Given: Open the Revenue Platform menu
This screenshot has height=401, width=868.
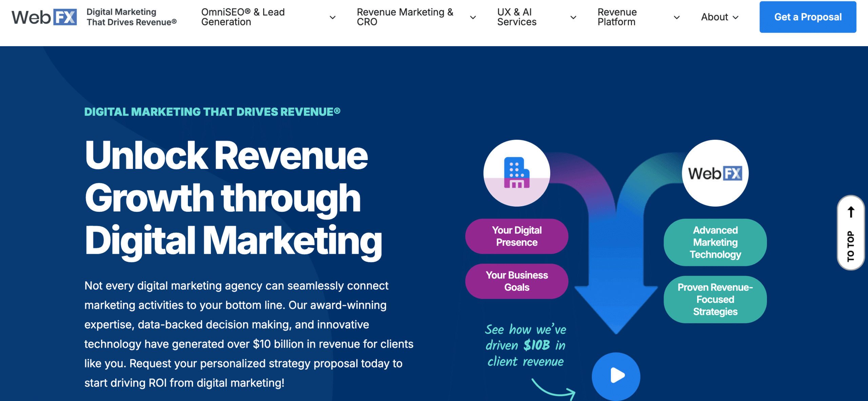Looking at the screenshot, I should point(617,17).
